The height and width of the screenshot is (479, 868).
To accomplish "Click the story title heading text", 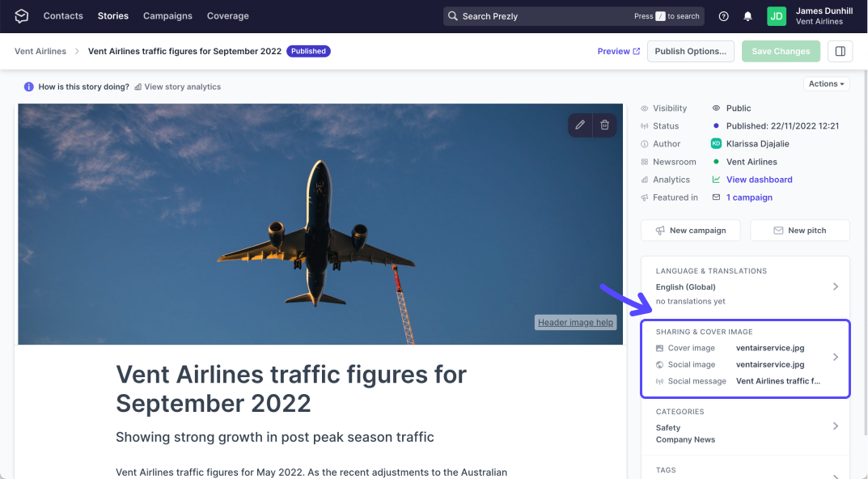I will (291, 388).
